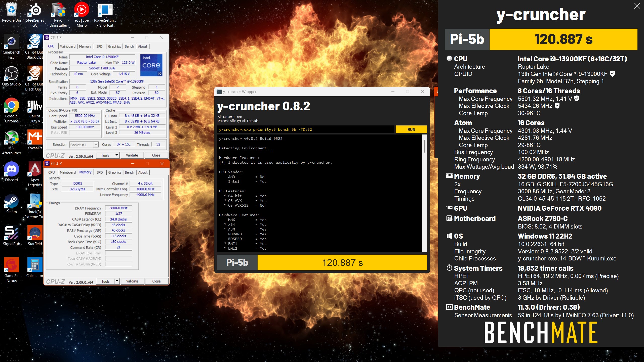Open About tab in top CPU-Z
The height and width of the screenshot is (362, 644).
click(143, 46)
